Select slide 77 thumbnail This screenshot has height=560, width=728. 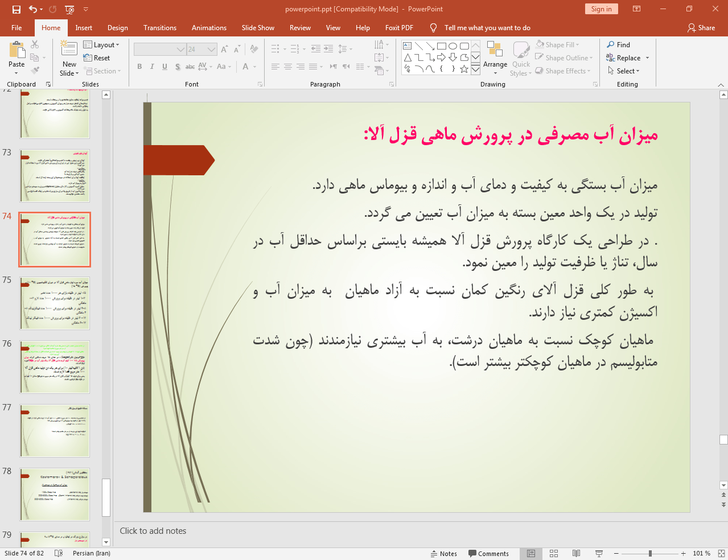point(55,431)
